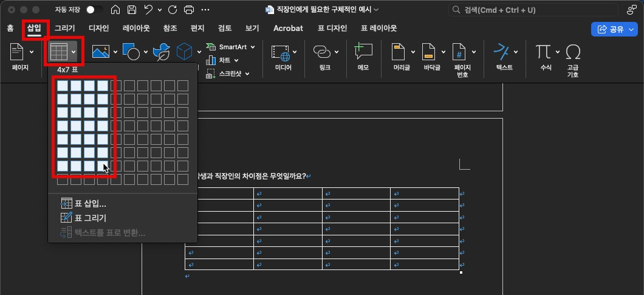Click the SmartArt icon
Viewport: 644px width, 295px height.
pyautogui.click(x=211, y=47)
